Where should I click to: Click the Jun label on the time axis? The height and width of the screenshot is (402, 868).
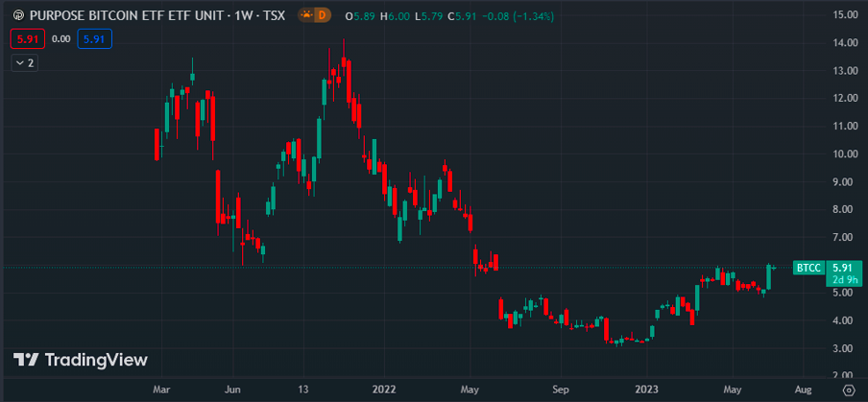[233, 390]
